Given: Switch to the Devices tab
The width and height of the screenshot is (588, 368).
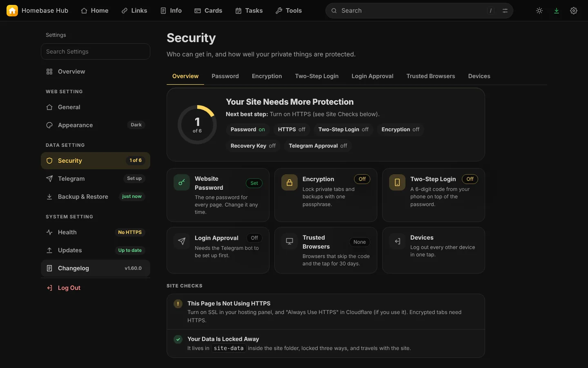Looking at the screenshot, I should click(479, 76).
